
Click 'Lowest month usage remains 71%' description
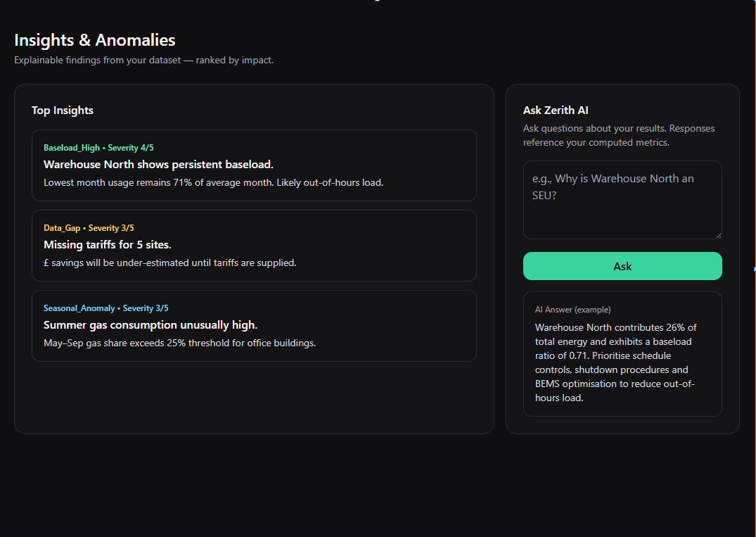[x=213, y=183]
